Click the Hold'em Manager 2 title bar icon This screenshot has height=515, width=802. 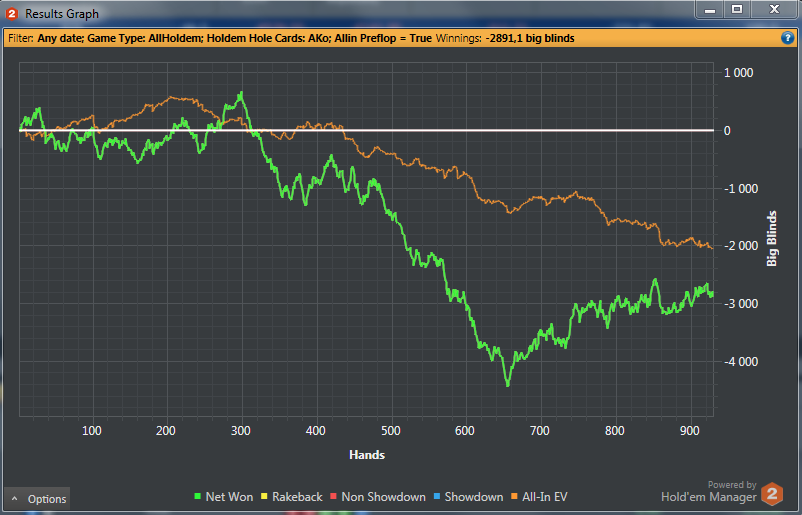(x=11, y=14)
